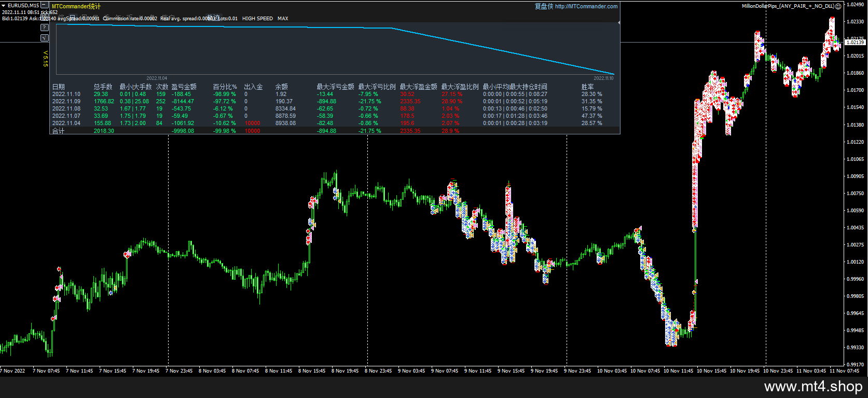This screenshot has width=868, height=398.
Task: Click the win rate value 15.79 %
Action: pyautogui.click(x=592, y=109)
